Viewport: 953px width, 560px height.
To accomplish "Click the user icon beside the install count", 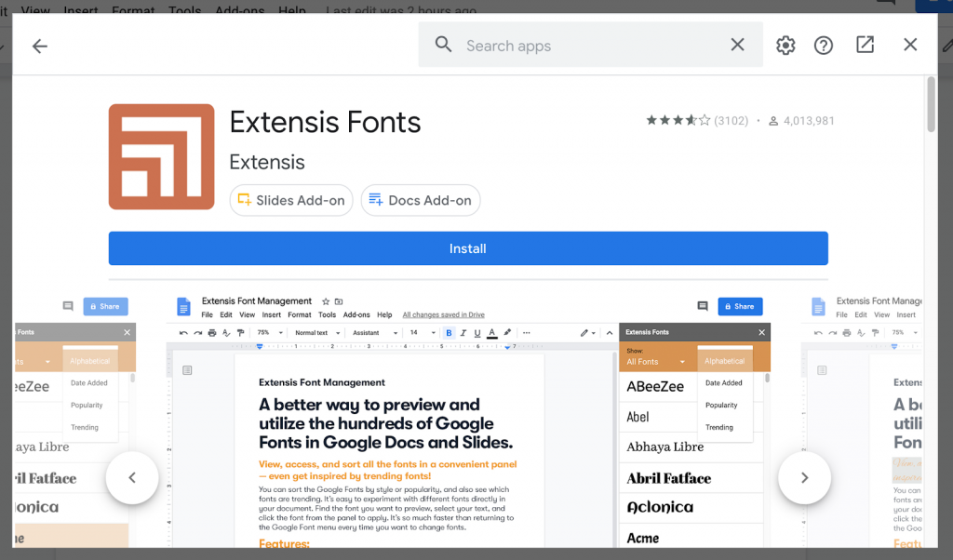I will pos(773,121).
